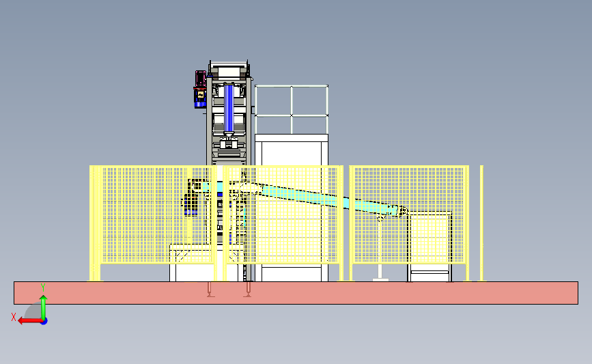Viewport: 592px width, 364px height.
Task: Select the standalone yellow post at far right
Action: pyautogui.click(x=481, y=223)
